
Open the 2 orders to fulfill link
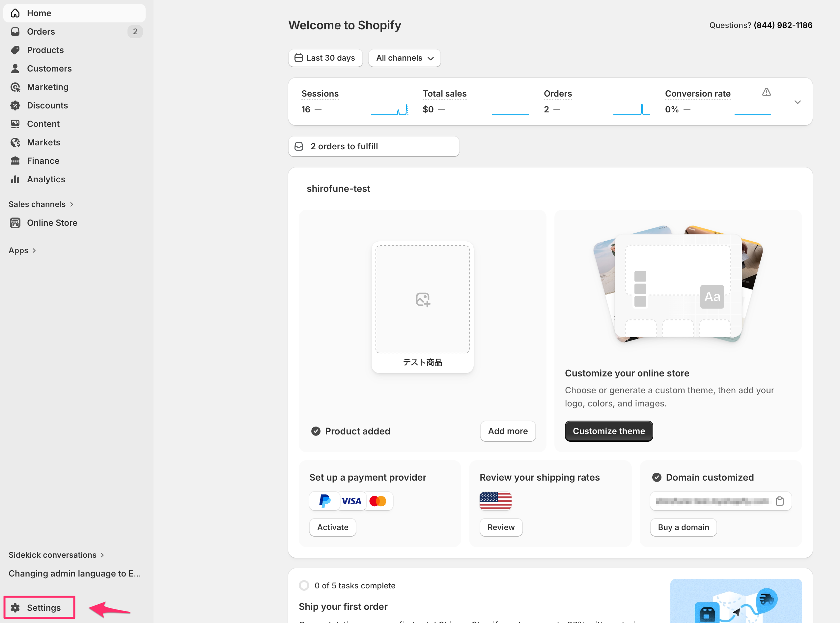[x=374, y=146]
